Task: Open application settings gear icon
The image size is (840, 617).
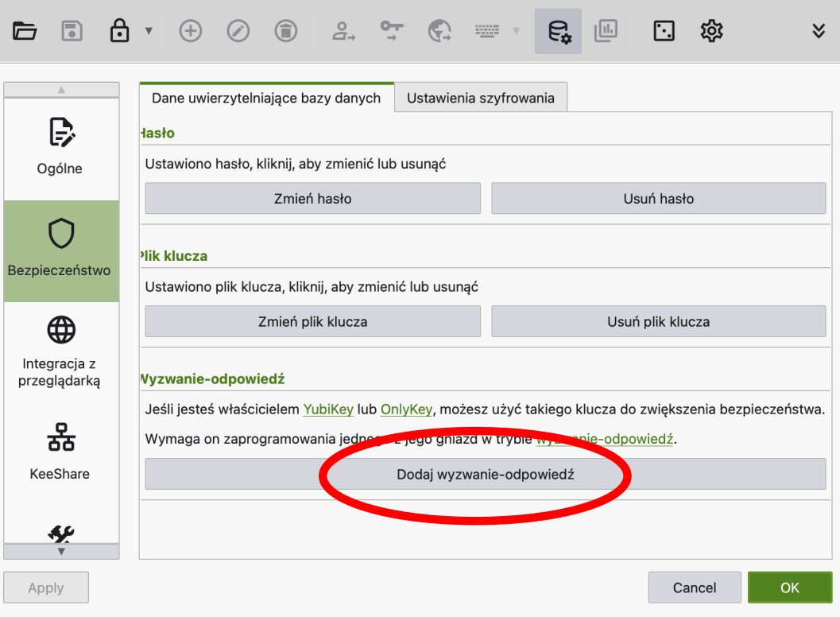Action: click(711, 31)
